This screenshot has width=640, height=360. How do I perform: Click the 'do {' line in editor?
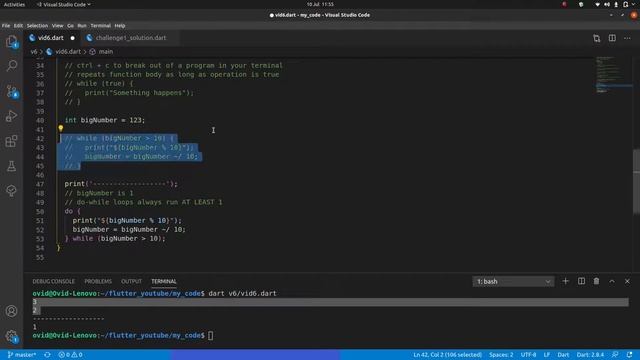coord(73,211)
